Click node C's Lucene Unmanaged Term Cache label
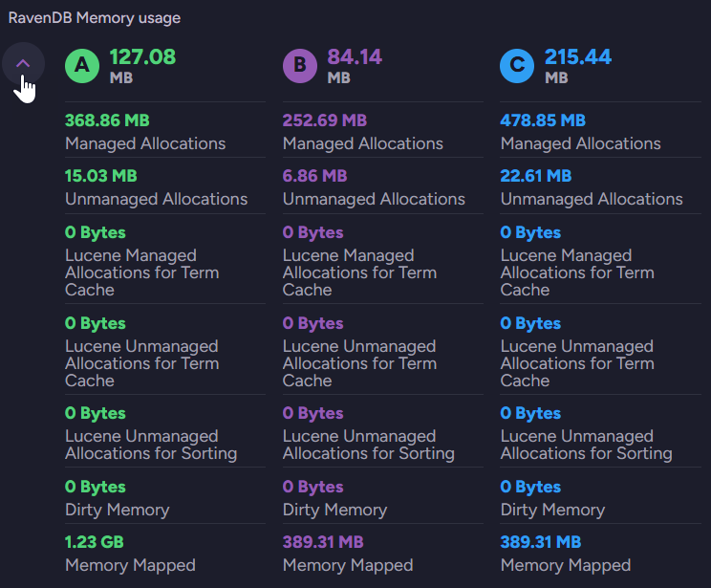The image size is (711, 588). (x=577, y=363)
